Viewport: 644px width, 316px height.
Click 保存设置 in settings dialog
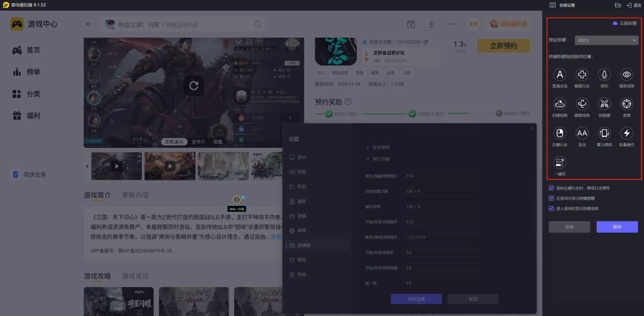tap(416, 299)
